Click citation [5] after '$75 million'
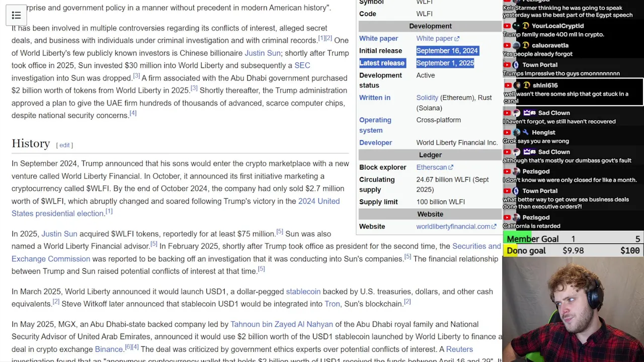The image size is (644, 362). coord(280,232)
